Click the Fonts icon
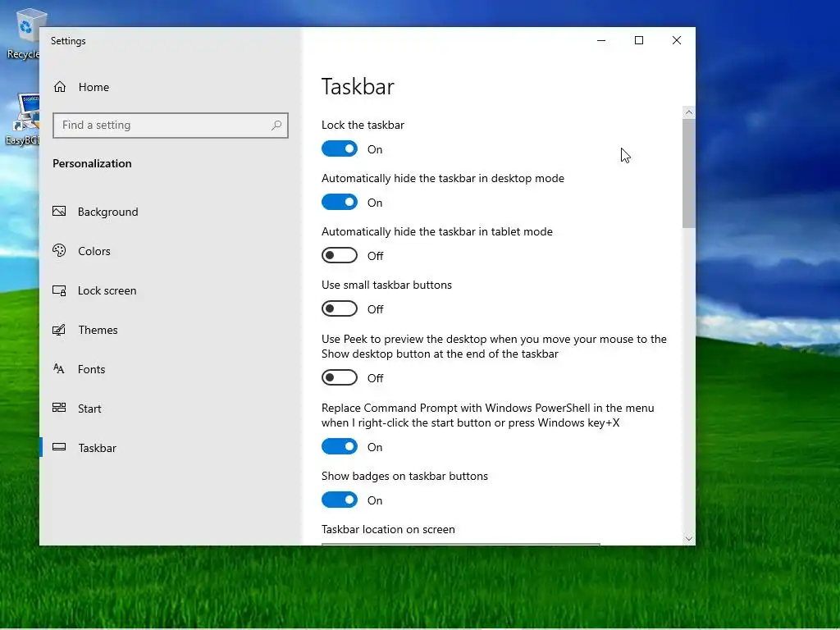Image resolution: width=840 pixels, height=630 pixels. coord(59,368)
